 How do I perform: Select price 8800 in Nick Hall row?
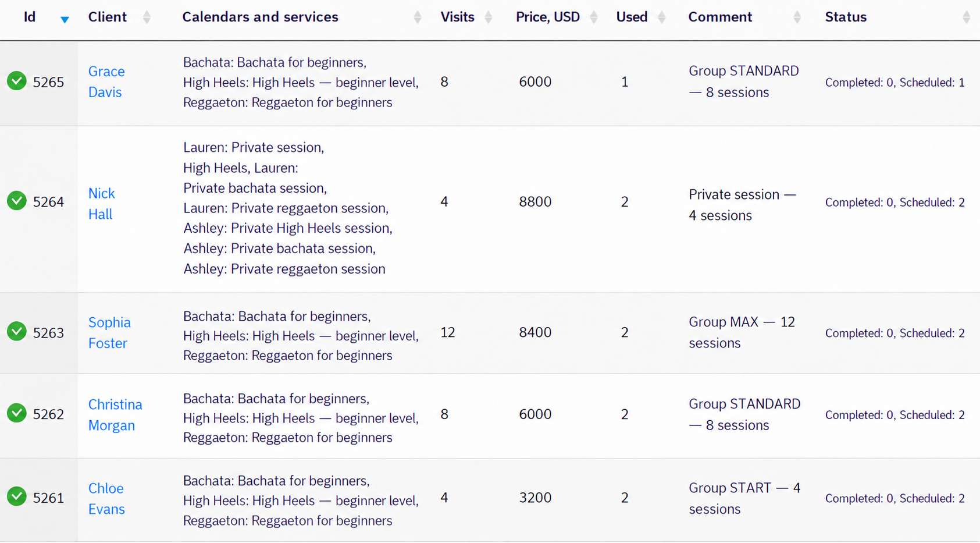(x=535, y=201)
